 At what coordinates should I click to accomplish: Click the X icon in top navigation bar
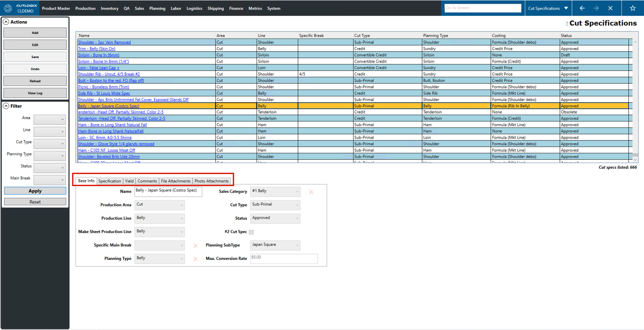point(610,8)
